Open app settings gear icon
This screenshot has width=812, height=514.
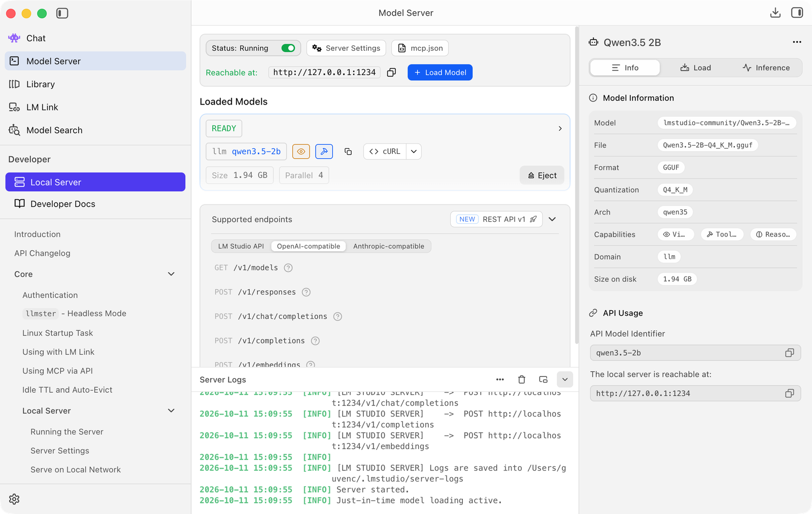click(x=14, y=499)
